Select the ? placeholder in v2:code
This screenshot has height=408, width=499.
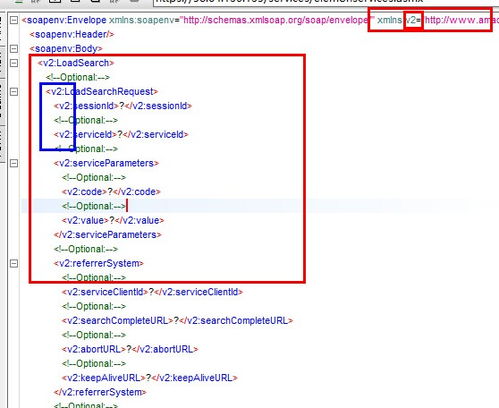pos(110,192)
